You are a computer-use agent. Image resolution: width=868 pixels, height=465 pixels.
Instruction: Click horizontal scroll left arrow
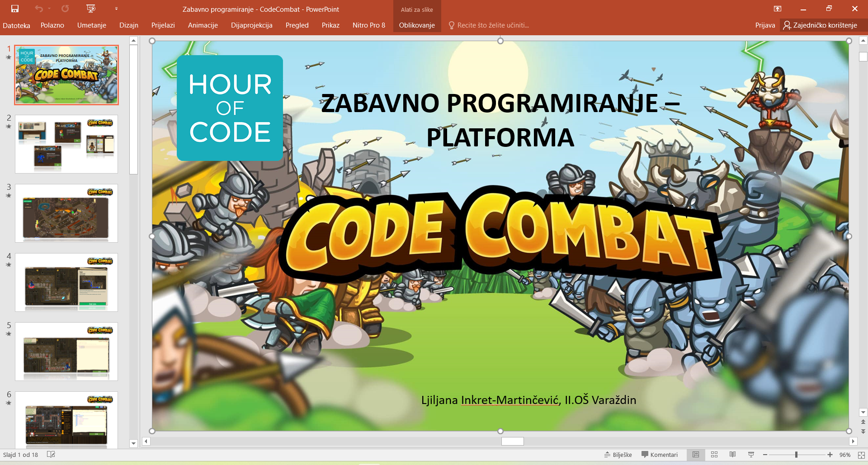click(x=146, y=441)
